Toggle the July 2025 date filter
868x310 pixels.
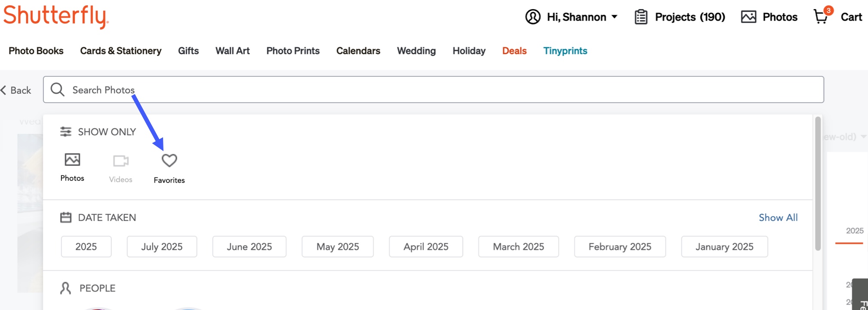[162, 247]
